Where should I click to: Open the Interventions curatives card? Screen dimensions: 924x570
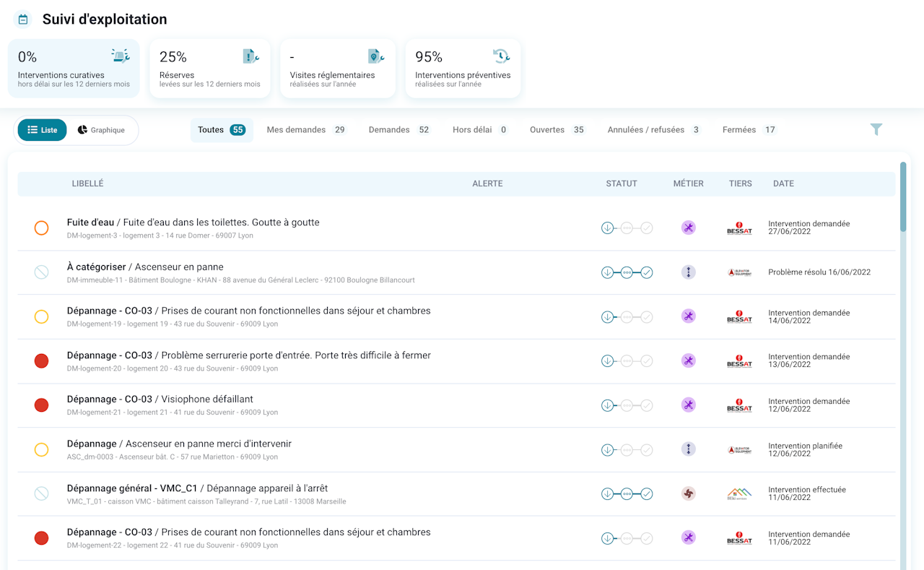pyautogui.click(x=74, y=69)
